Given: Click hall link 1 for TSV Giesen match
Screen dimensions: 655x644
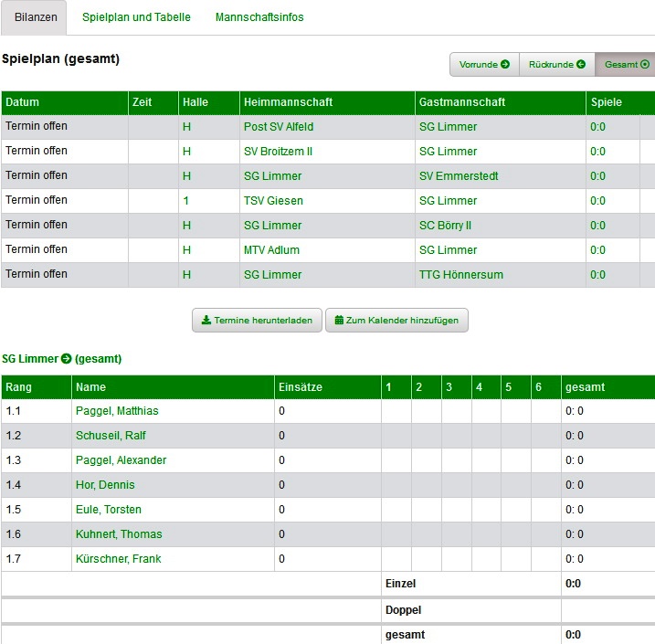Looking at the screenshot, I should (185, 201).
